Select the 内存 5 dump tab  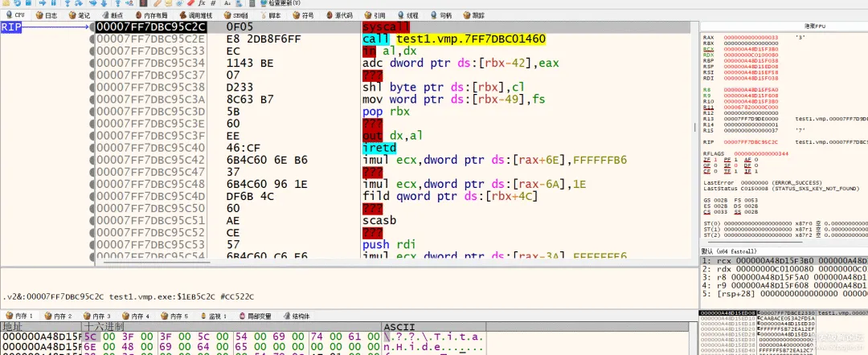click(x=174, y=316)
